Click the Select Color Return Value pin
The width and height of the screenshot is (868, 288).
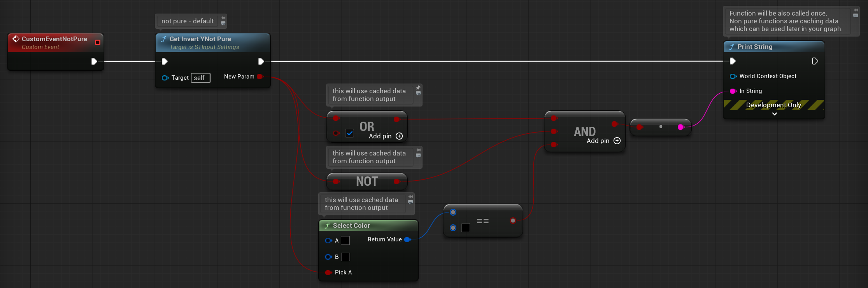407,239
